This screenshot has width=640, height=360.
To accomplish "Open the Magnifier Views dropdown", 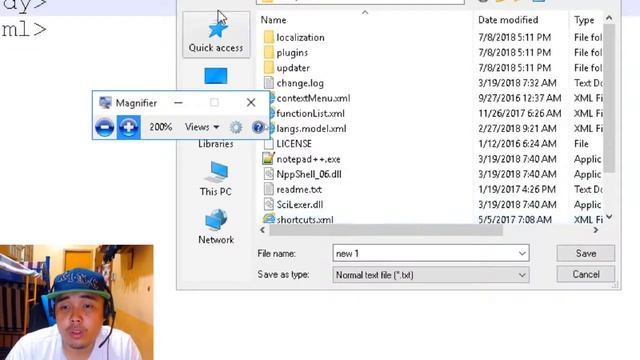I will click(202, 127).
